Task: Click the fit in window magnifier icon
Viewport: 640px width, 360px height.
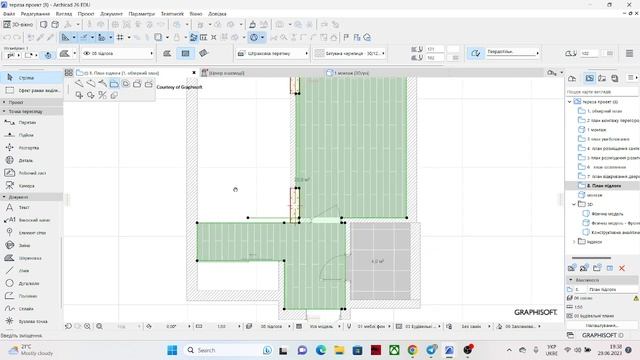Action: point(99,327)
